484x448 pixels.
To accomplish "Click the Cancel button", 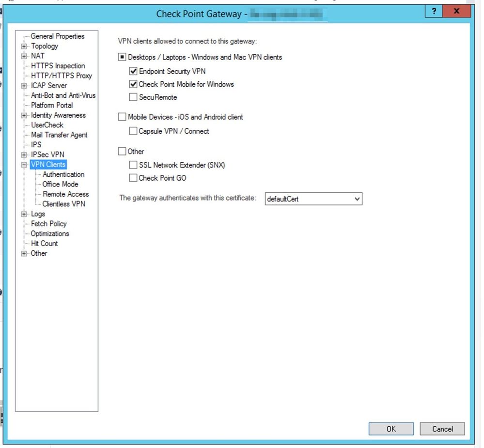I will point(442,429).
